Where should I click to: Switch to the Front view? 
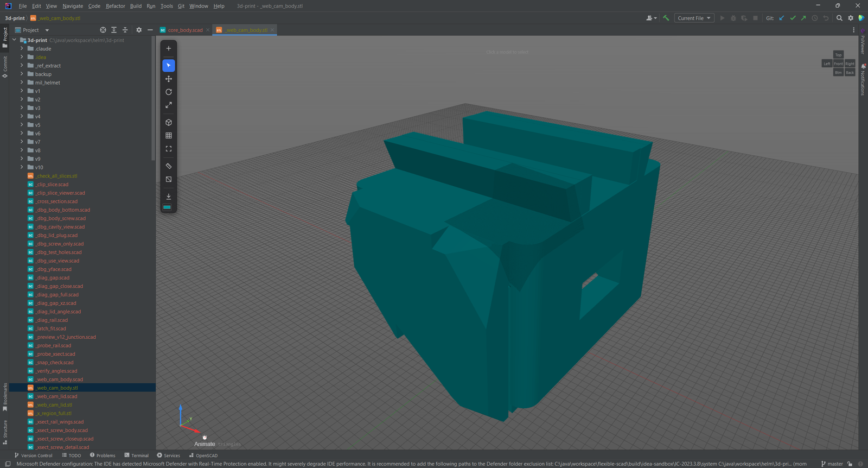838,64
